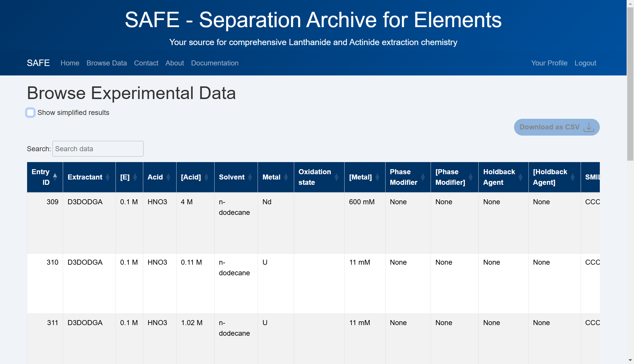This screenshot has width=634, height=364.
Task: Sort table by Entry ID arrow icon
Action: [55, 177]
